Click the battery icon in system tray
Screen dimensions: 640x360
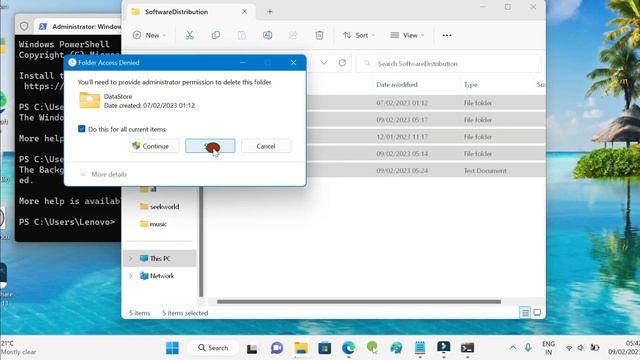[x=595, y=348]
